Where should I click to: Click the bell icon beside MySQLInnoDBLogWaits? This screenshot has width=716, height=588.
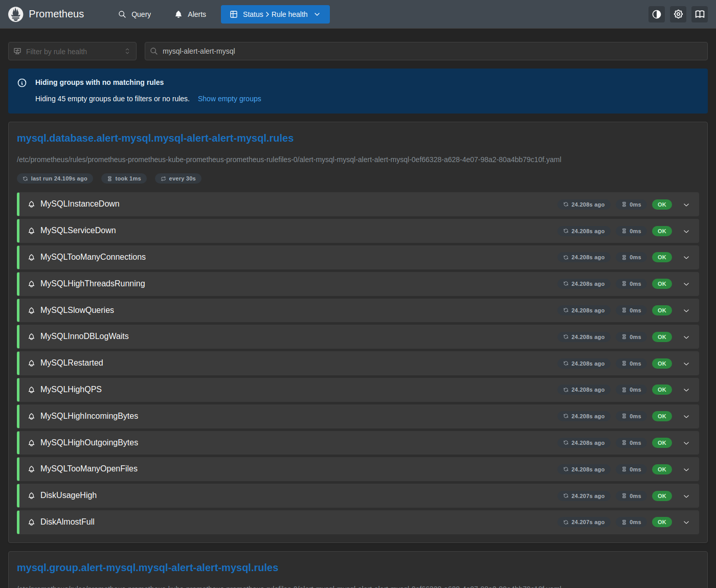pos(31,337)
